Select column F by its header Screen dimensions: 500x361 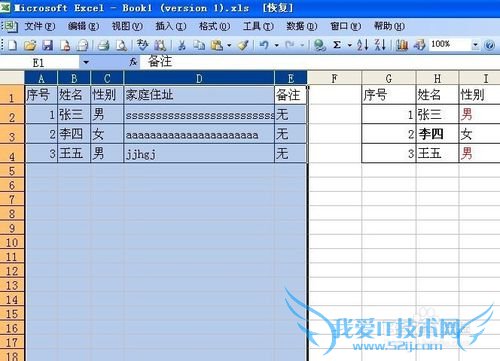334,79
